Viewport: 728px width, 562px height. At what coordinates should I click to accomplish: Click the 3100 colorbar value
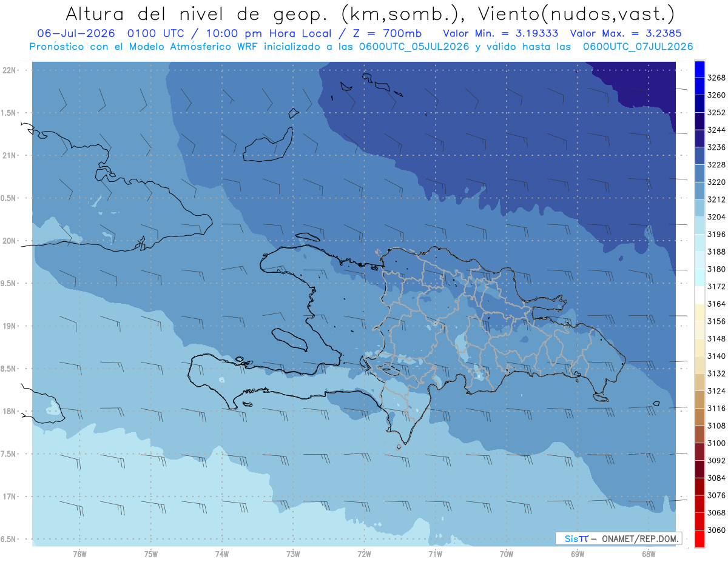click(x=716, y=443)
